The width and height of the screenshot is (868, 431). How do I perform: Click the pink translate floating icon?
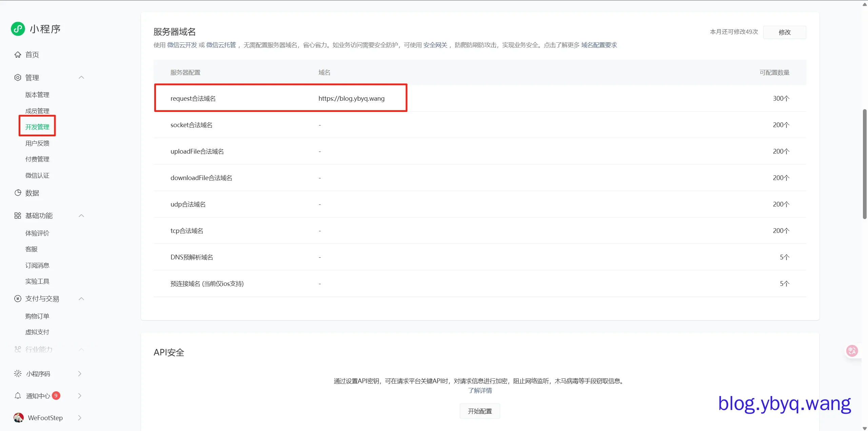coord(852,351)
